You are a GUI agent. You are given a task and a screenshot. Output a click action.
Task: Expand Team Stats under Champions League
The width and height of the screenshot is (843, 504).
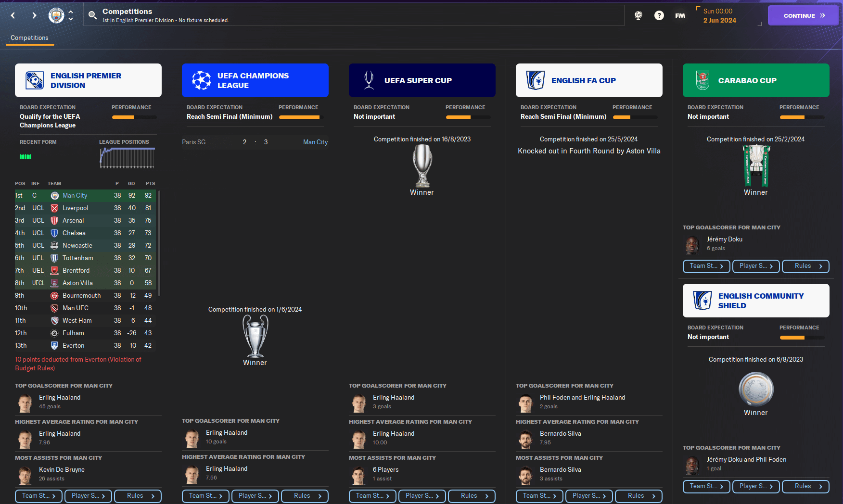[x=205, y=496]
